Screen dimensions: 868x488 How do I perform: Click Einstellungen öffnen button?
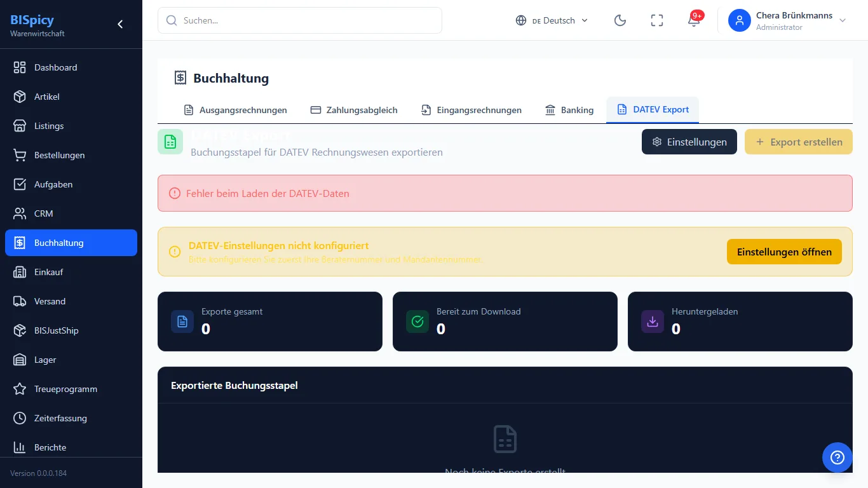pyautogui.click(x=784, y=252)
